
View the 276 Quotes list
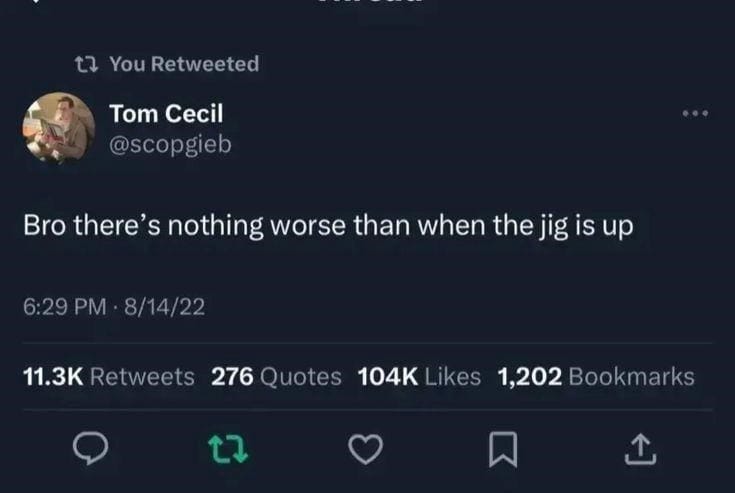pyautogui.click(x=276, y=376)
